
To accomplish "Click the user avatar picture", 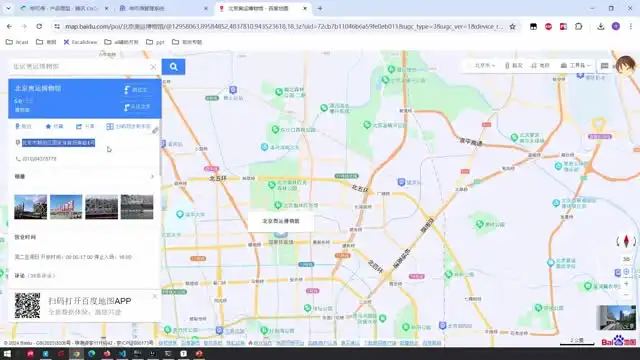I will [x=626, y=65].
